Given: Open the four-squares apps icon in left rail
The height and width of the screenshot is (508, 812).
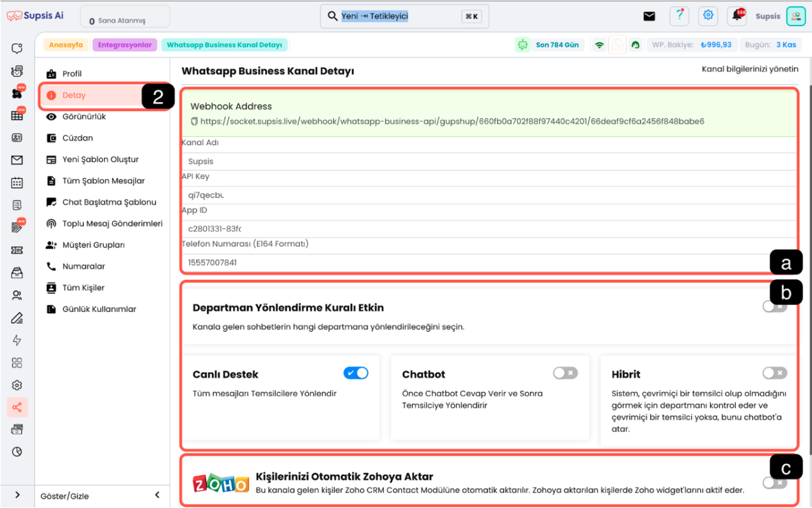Looking at the screenshot, I should 17,363.
